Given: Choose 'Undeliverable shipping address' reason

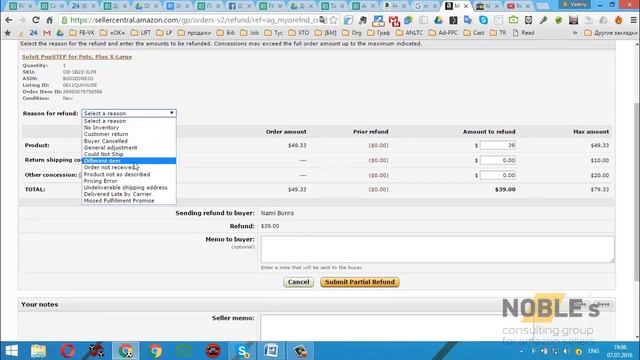Looking at the screenshot, I should [x=129, y=188].
